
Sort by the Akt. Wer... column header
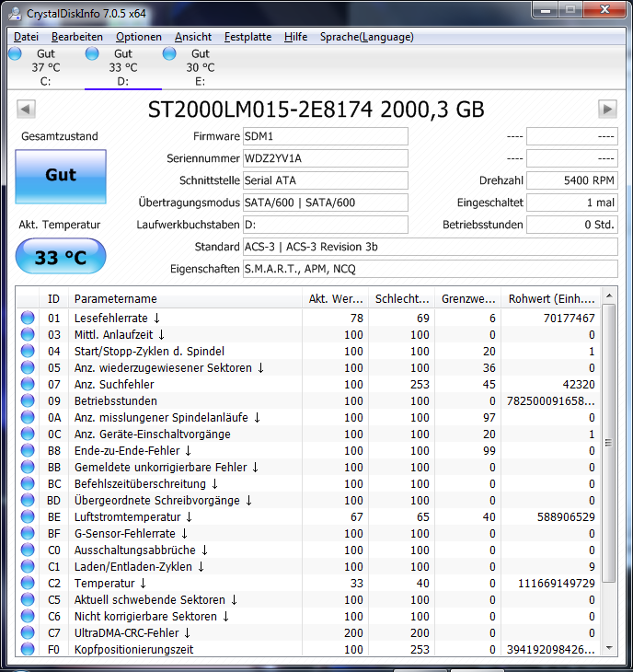click(x=335, y=298)
